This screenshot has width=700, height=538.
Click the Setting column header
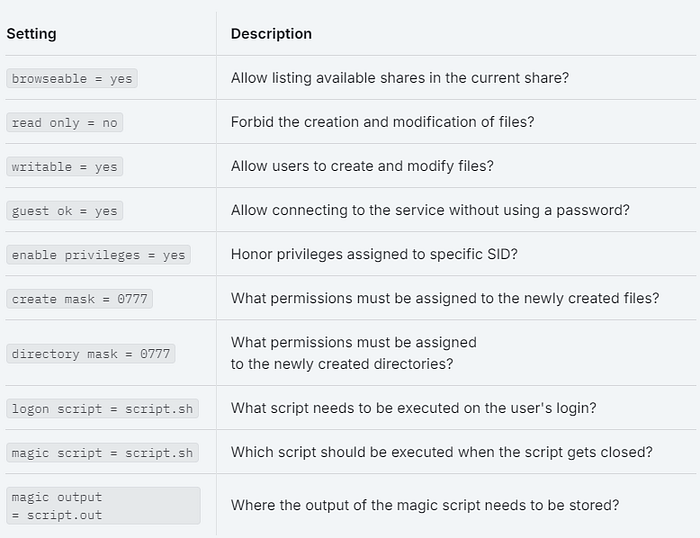(31, 34)
